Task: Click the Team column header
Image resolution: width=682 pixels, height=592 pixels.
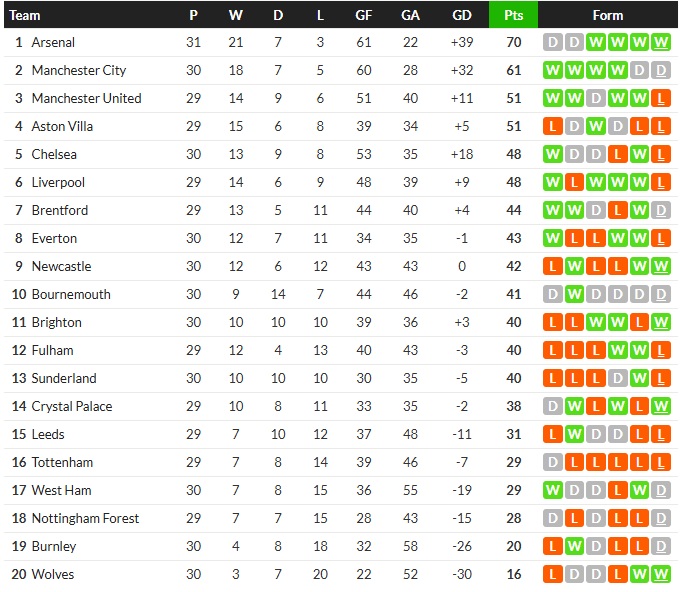Action: [x=25, y=15]
